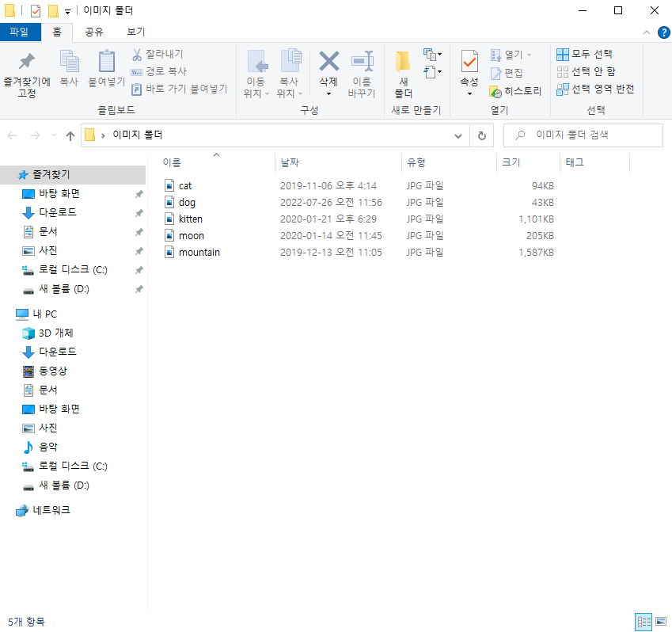
Task: Switch to the 보기 (View) ribbon tab
Action: (136, 32)
